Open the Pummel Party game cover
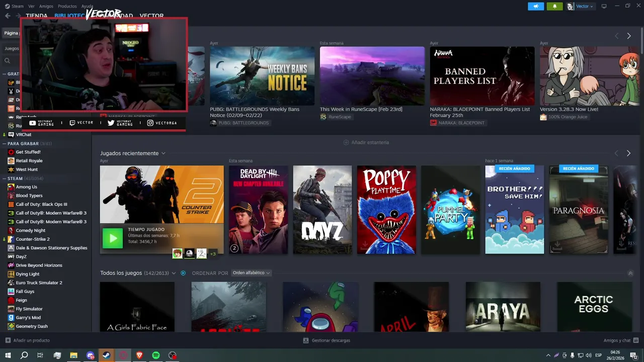 451,210
